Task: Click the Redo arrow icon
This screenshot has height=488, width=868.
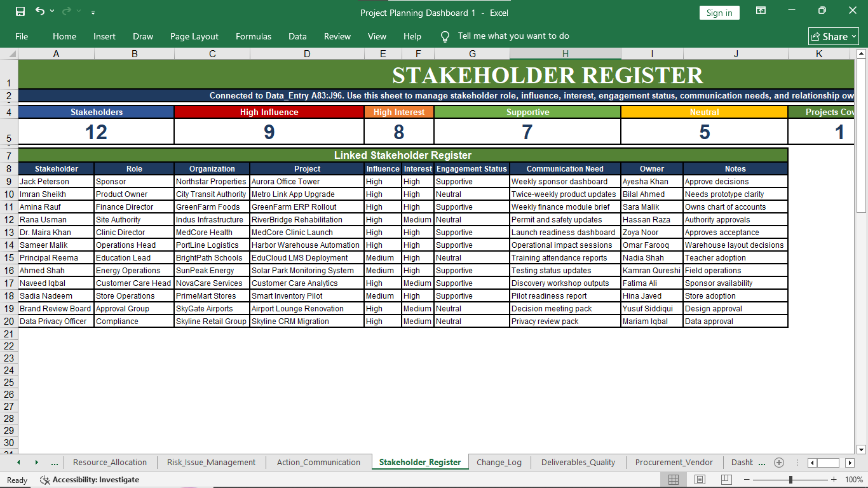Action: (66, 11)
